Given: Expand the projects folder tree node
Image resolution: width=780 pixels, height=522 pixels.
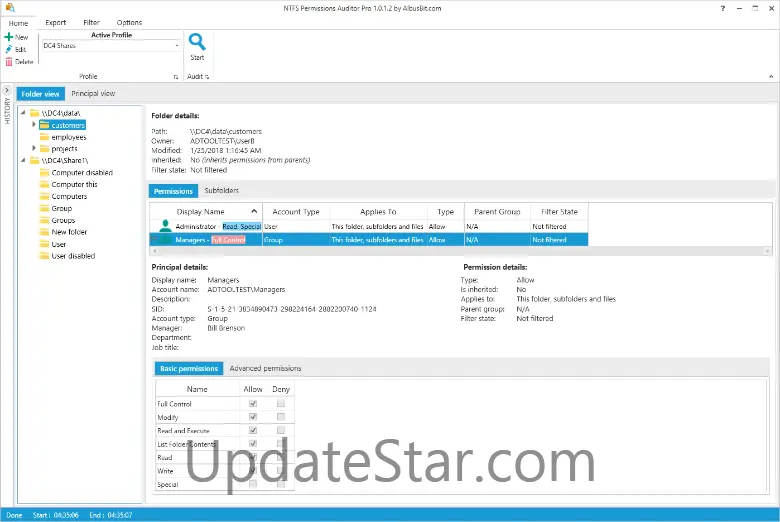Looking at the screenshot, I should click(34, 148).
